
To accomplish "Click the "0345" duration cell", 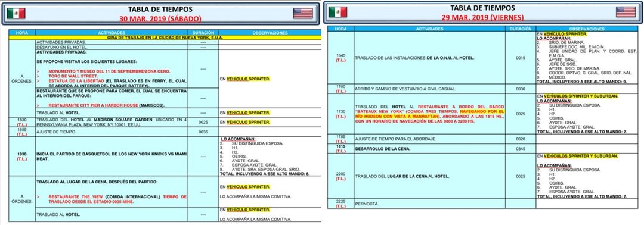I will (521, 148).
